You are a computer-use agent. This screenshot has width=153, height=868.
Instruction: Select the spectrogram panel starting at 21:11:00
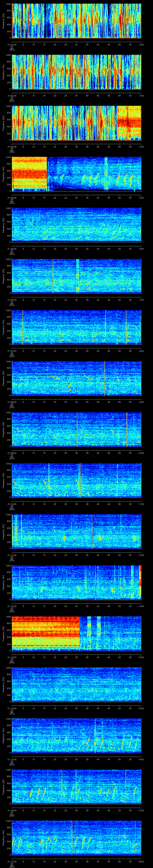76,531
